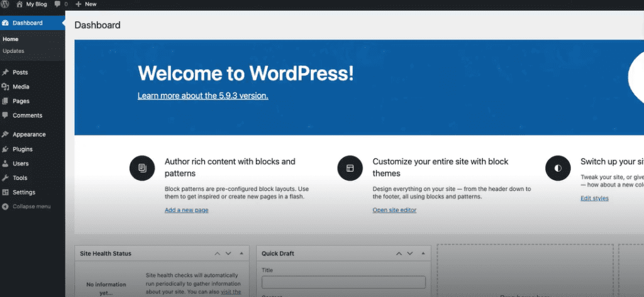Click the WordPress logo icon in admin bar
The image size is (644, 297).
[5, 4]
